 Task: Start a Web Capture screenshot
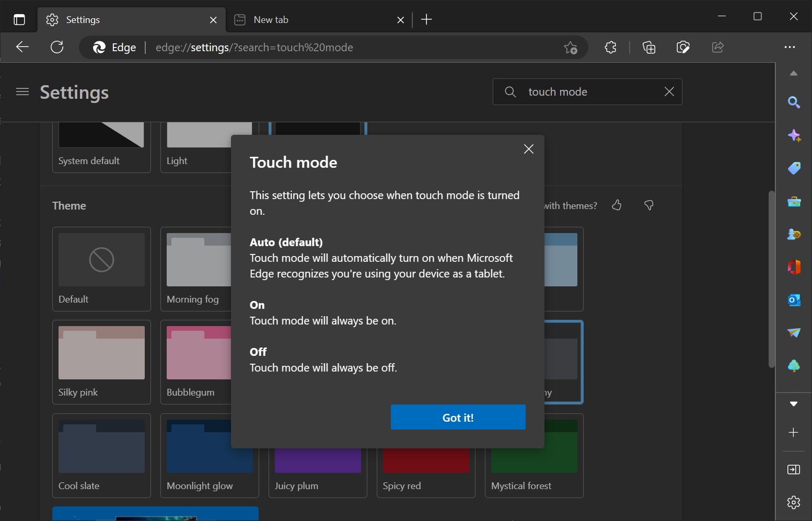[682, 48]
